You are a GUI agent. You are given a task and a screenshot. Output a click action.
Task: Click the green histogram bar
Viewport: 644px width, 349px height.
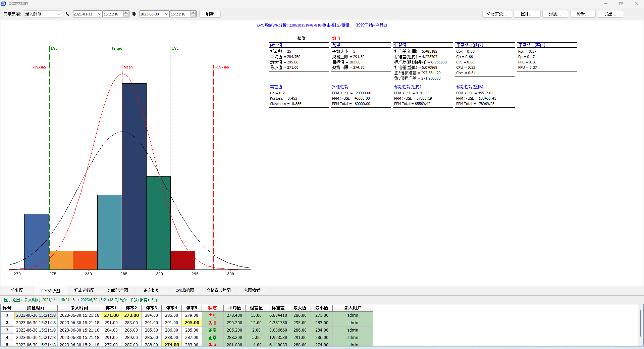[158, 223]
